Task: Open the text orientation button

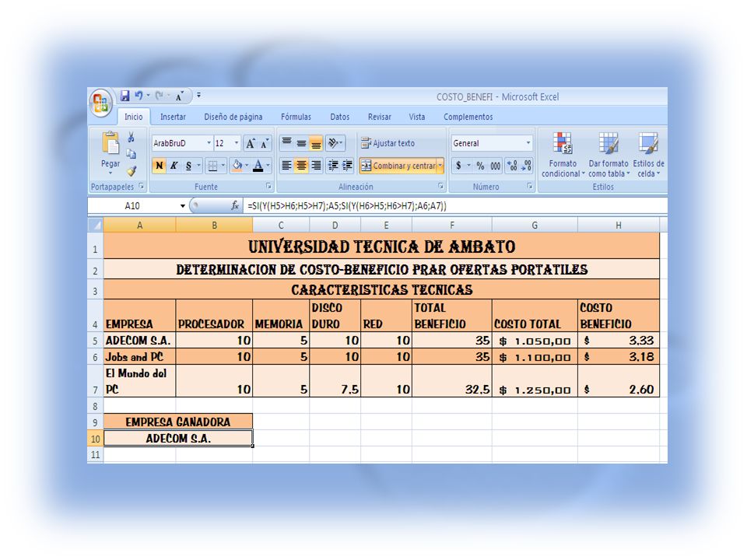Action: point(335,143)
